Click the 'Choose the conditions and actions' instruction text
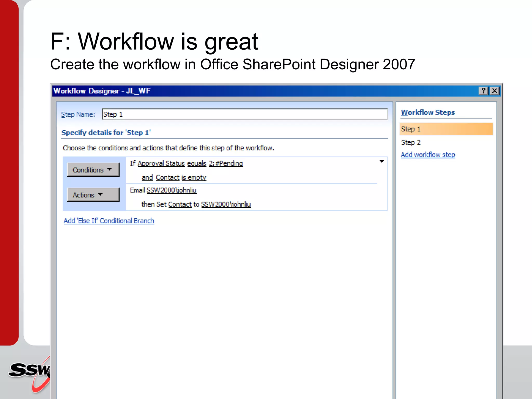This screenshot has height=399, width=532. (169, 148)
